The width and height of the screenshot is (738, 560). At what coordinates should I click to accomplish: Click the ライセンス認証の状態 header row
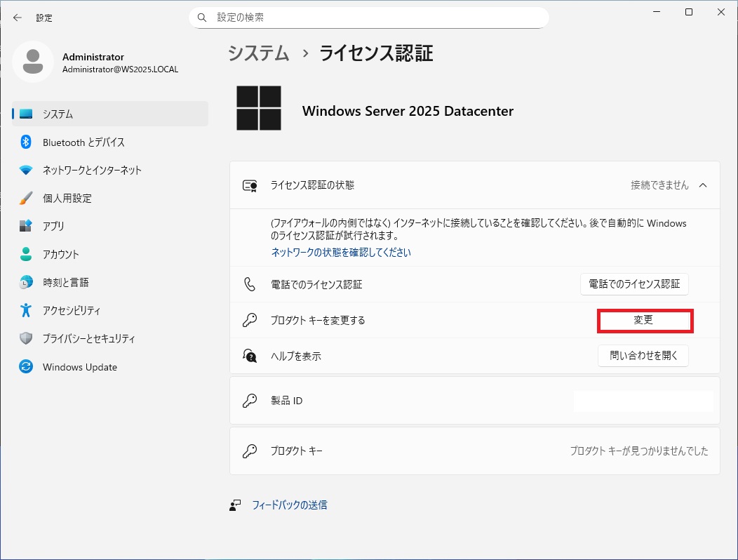coord(475,185)
